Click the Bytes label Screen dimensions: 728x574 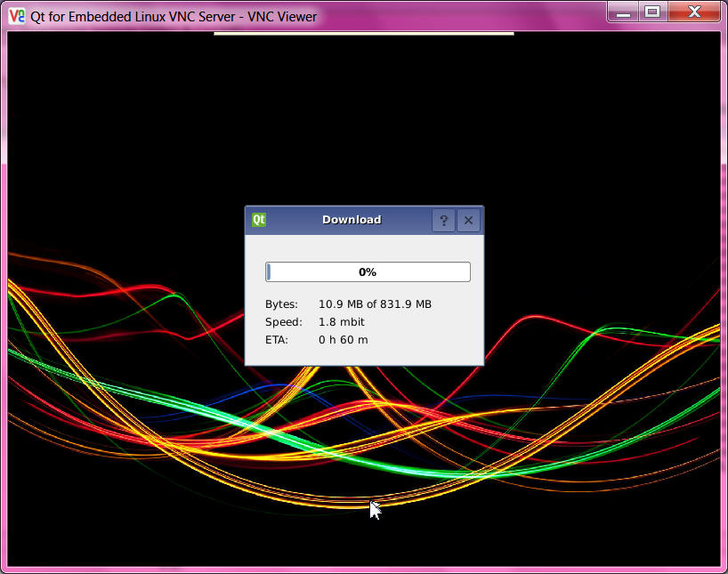[281, 304]
